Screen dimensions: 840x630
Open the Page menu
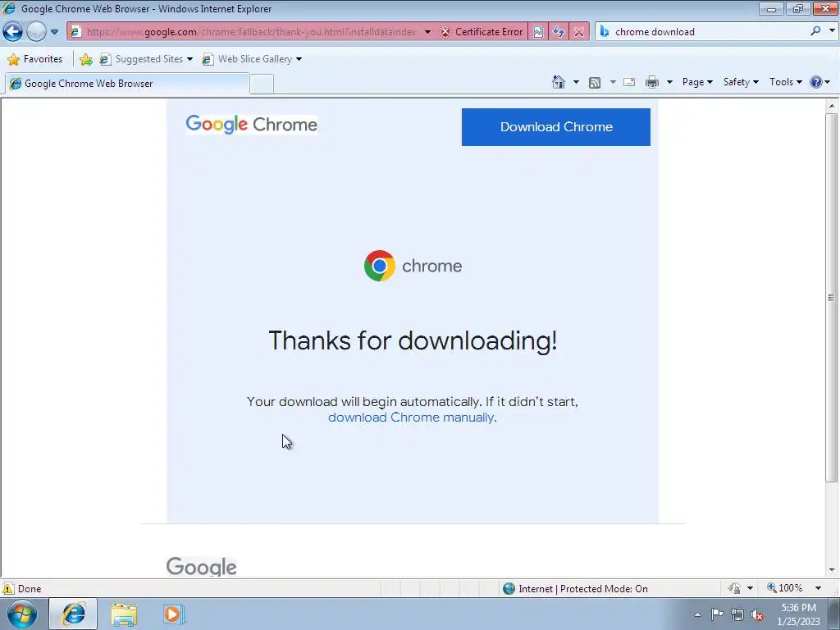697,82
